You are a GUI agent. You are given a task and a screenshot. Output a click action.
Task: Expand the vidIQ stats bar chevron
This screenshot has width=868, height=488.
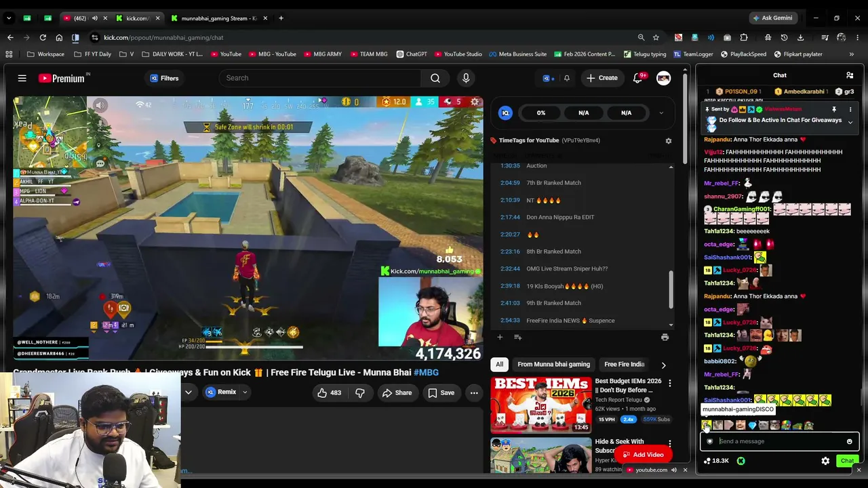click(661, 113)
